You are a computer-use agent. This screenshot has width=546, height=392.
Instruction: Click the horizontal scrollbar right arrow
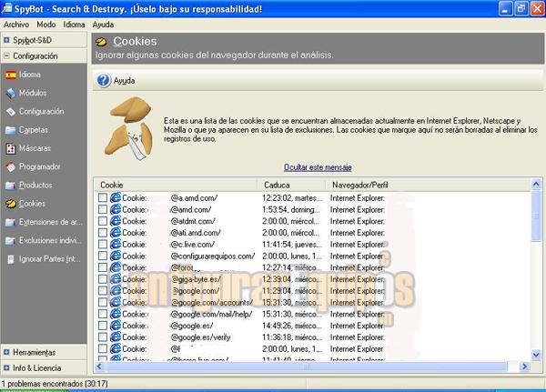(524, 367)
